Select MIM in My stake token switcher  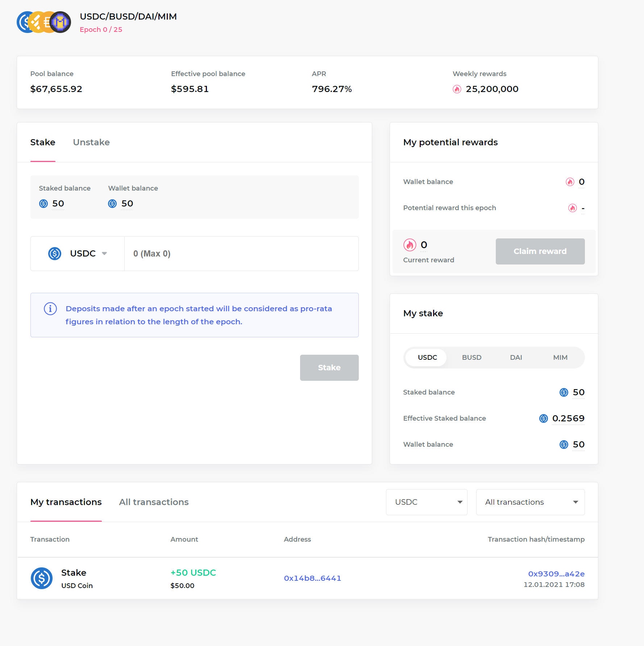pyautogui.click(x=560, y=358)
